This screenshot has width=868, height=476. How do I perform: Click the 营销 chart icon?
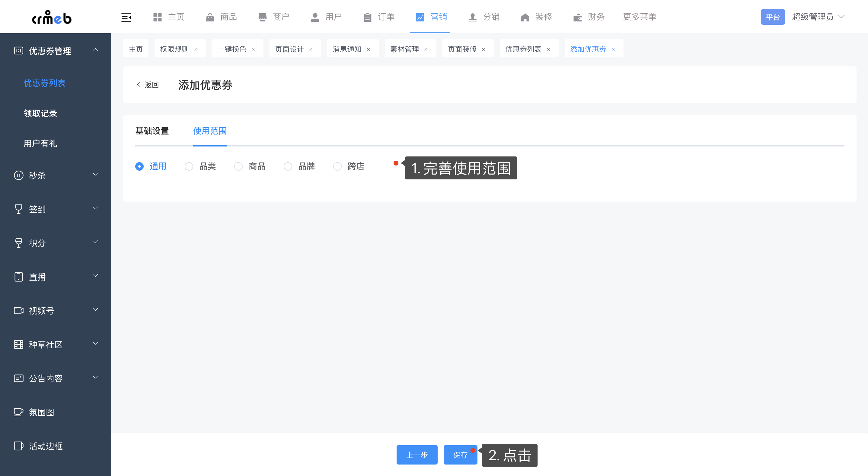420,17
